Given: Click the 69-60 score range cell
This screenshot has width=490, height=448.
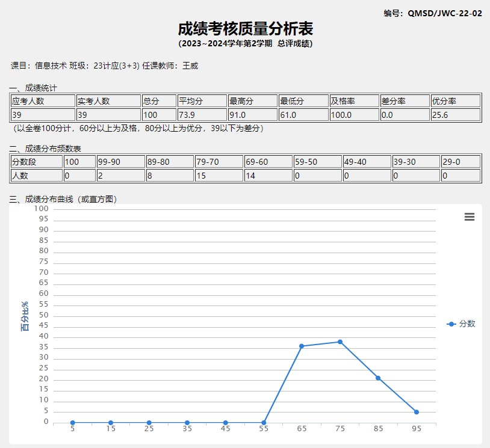Looking at the screenshot, I should (x=268, y=162).
